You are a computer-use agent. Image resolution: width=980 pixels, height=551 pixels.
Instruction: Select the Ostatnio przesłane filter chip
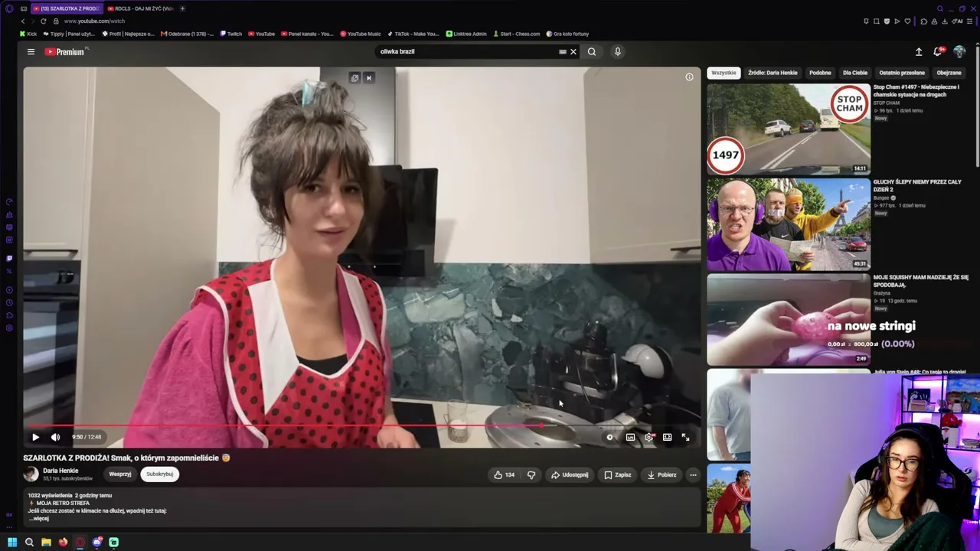(x=902, y=73)
